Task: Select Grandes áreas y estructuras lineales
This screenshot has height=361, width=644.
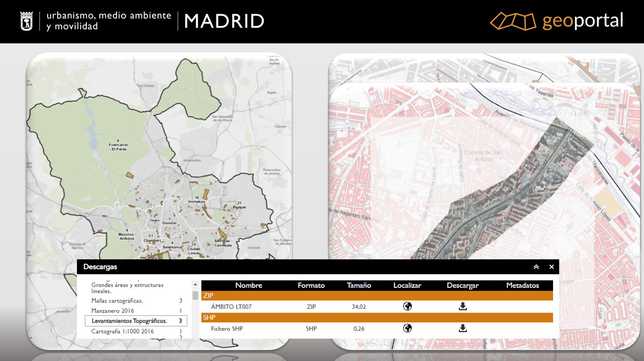Action: pyautogui.click(x=127, y=288)
